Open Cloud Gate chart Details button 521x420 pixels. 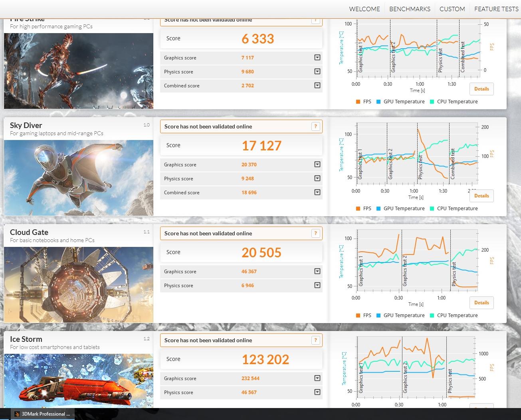tap(481, 303)
